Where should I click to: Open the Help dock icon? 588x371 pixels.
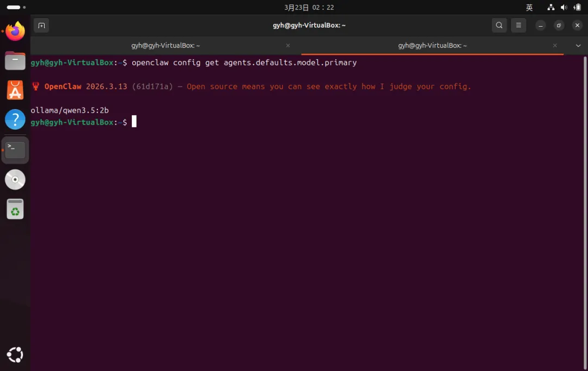pyautogui.click(x=15, y=120)
